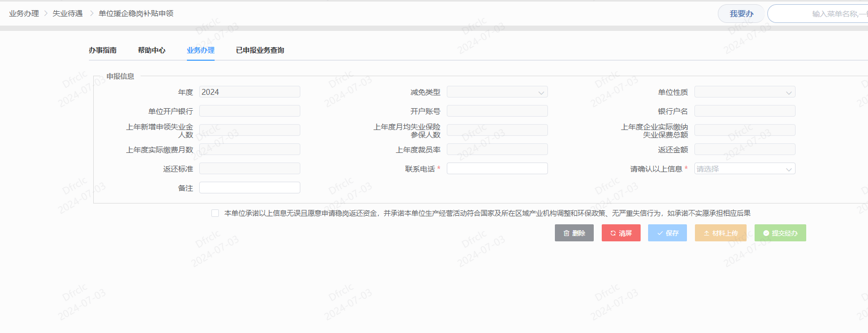Open the 帮助中心 tab
Viewport: 868px width, 333px height.
pyautogui.click(x=152, y=50)
